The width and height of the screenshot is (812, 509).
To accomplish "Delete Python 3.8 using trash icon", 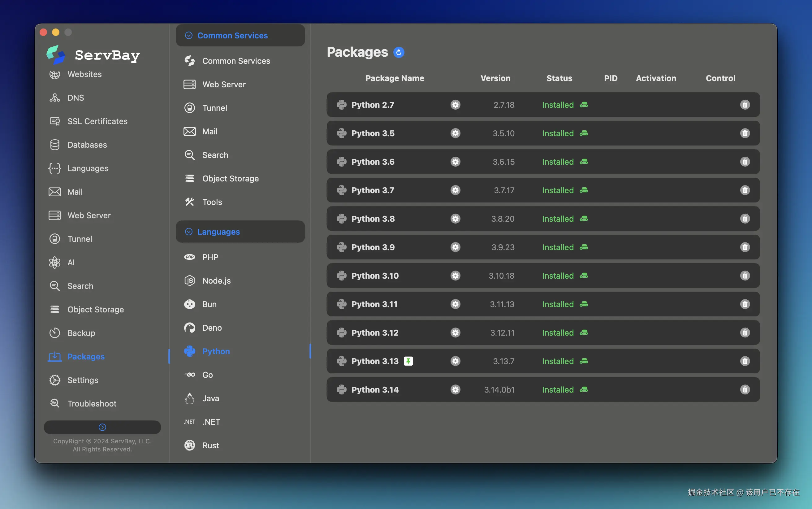I will pyautogui.click(x=745, y=219).
